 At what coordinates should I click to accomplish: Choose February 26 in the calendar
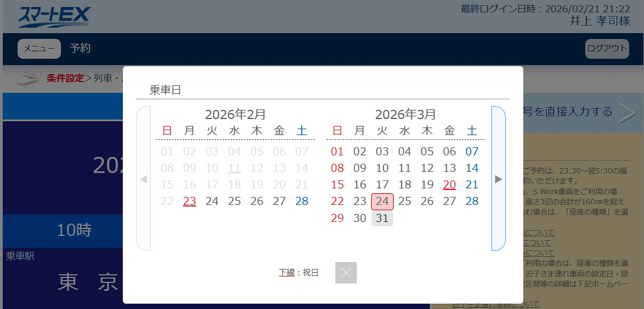257,201
